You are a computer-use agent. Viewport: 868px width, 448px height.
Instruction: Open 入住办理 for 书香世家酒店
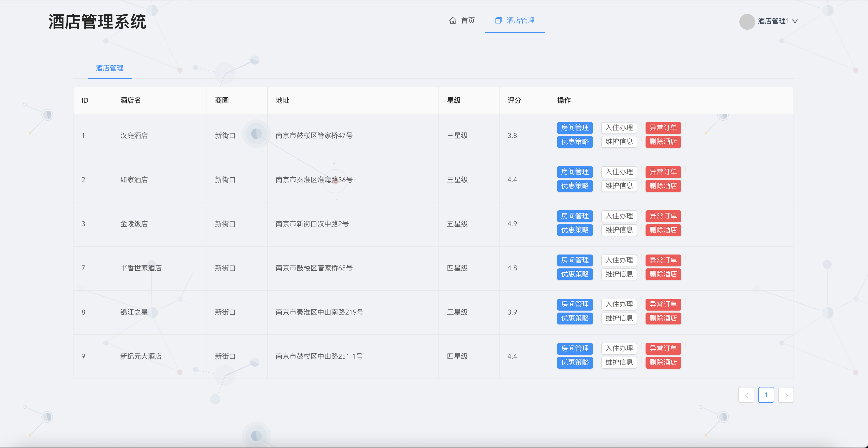tap(619, 260)
